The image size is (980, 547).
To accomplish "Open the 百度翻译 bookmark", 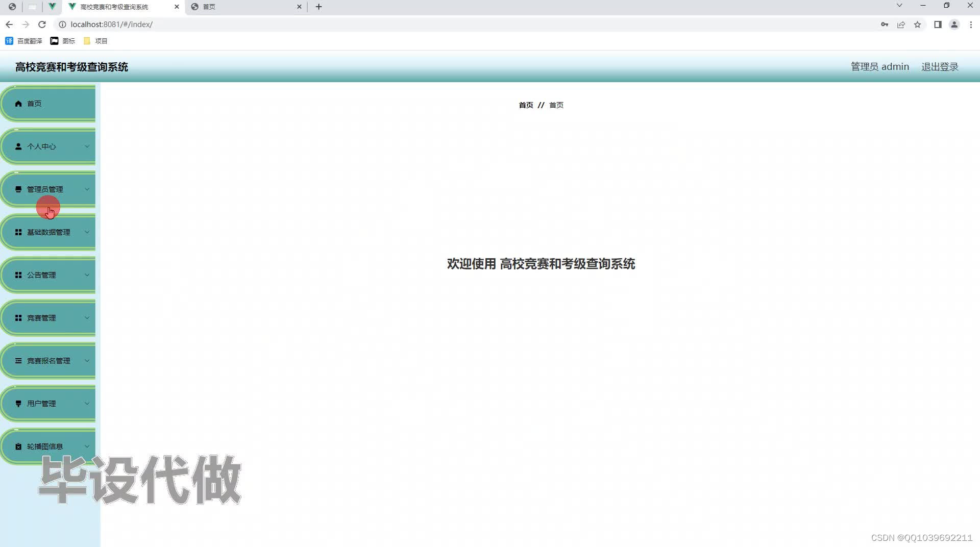I will click(x=24, y=41).
